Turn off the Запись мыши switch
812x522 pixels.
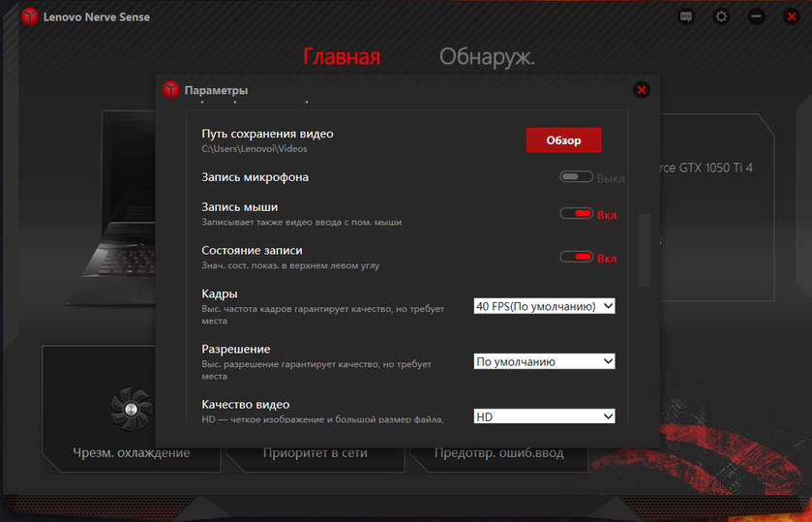tap(576, 214)
